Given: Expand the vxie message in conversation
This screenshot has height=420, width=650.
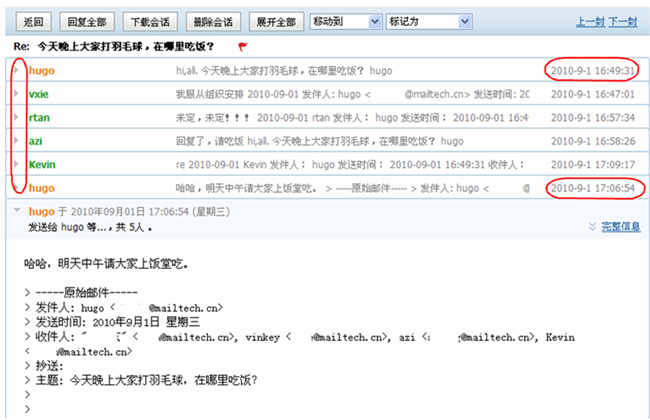Looking at the screenshot, I should (17, 94).
